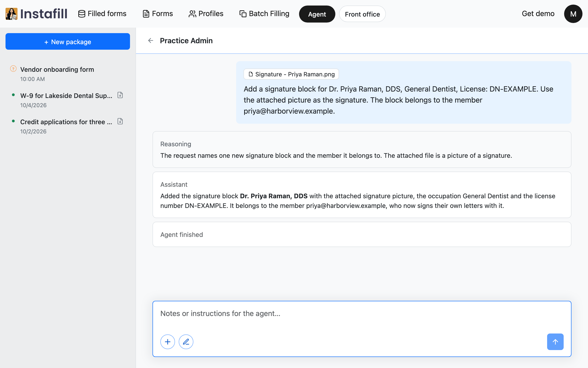Screen dimensions: 588x368
Task: Add attachment with plus button
Action: click(167, 342)
